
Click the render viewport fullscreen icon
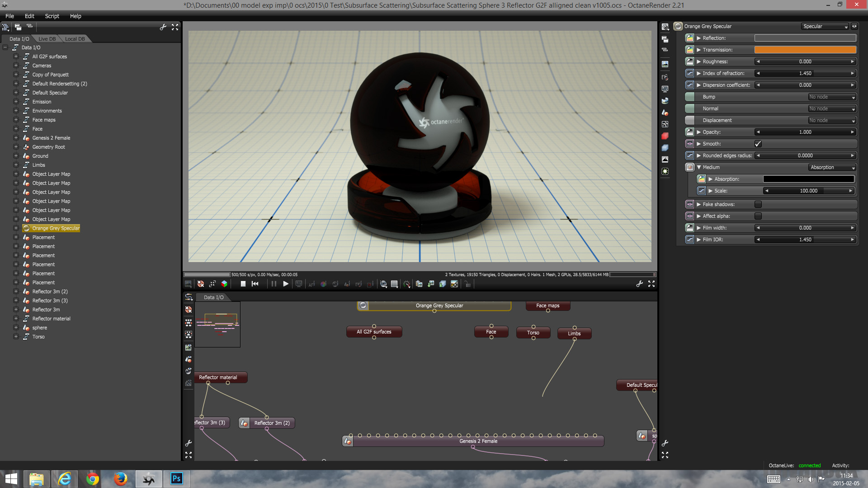651,284
